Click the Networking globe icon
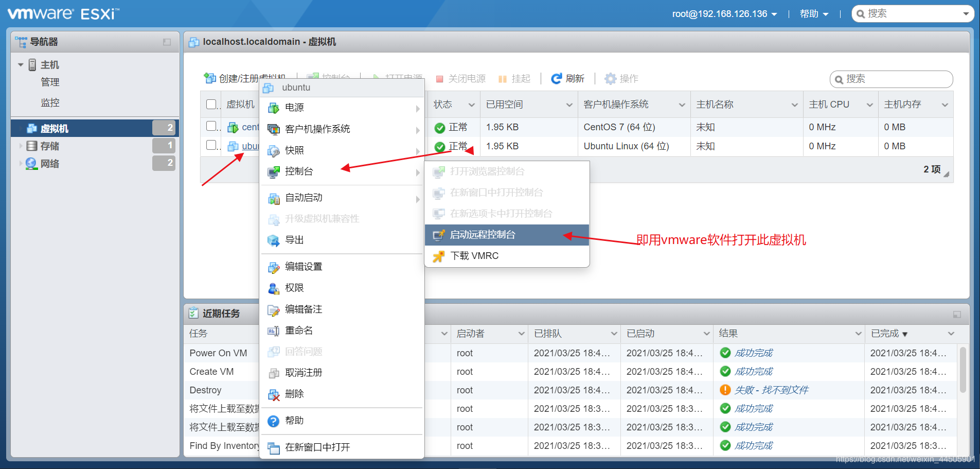Screen dimensions: 980x469 pyautogui.click(x=31, y=164)
